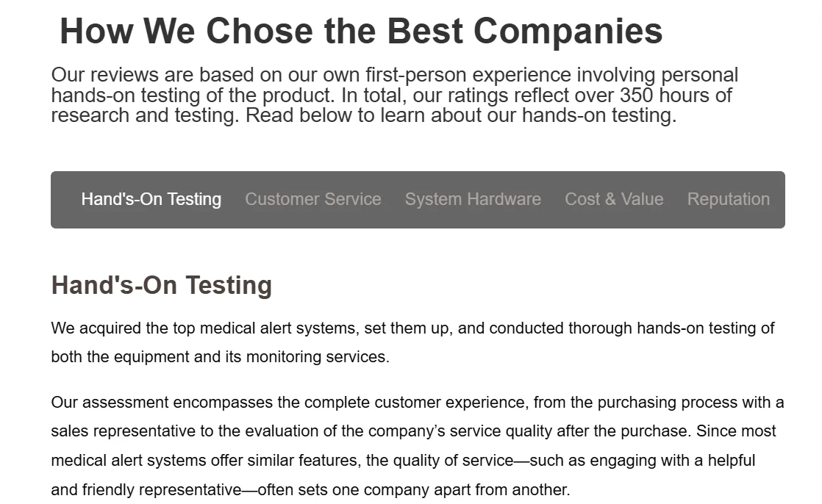Click the 'monitoring services' phrase
This screenshot has height=504, width=822.
317,357
